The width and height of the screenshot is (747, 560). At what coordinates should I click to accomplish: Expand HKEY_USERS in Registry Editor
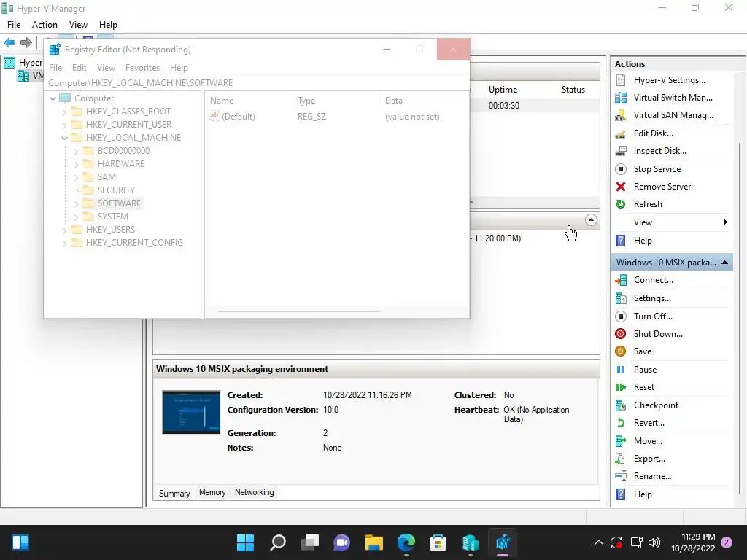[65, 230]
